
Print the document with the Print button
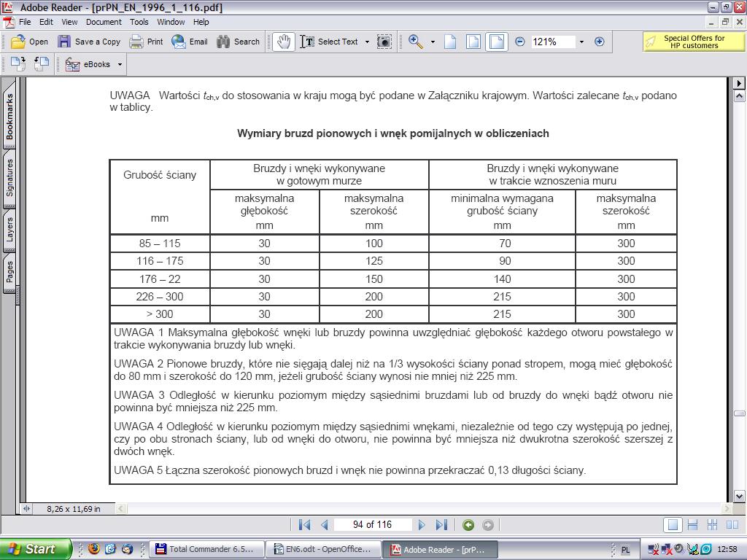coord(146,42)
